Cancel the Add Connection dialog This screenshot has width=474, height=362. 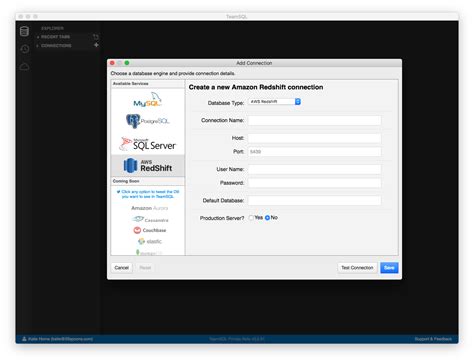coord(121,268)
